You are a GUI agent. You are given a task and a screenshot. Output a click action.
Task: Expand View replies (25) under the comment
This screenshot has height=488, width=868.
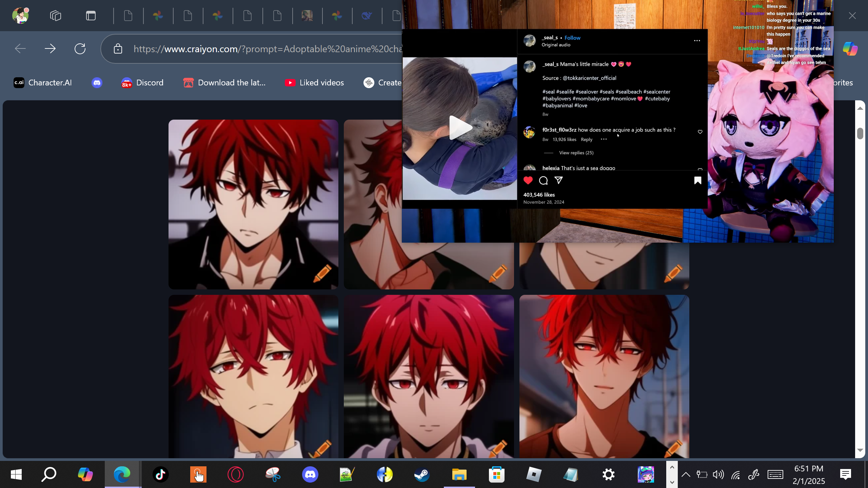(576, 153)
